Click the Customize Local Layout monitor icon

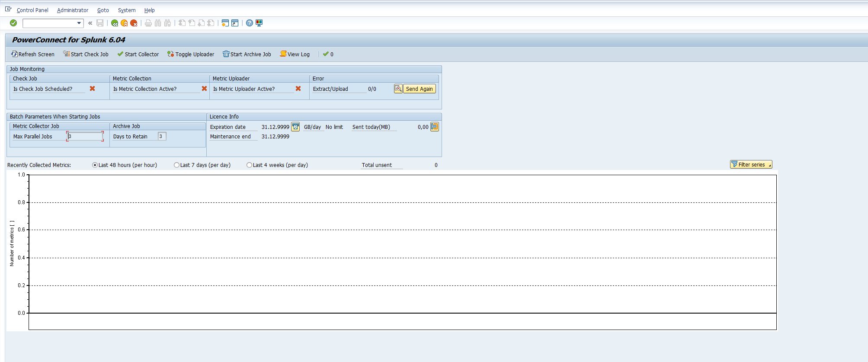coord(259,23)
